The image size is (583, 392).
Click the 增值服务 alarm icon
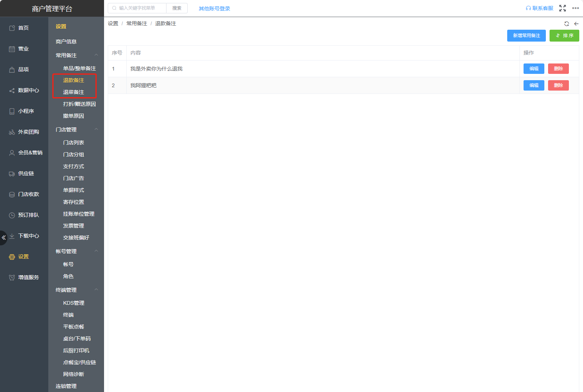(12, 277)
